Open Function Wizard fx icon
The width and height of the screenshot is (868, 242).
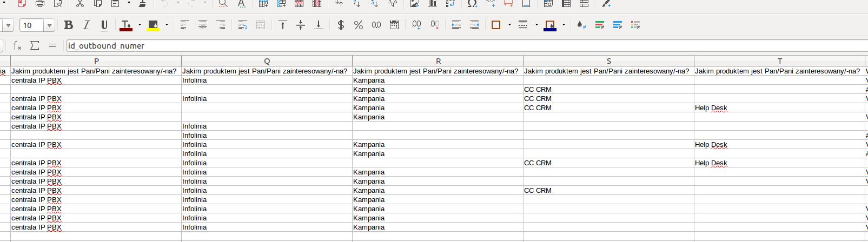(x=17, y=46)
